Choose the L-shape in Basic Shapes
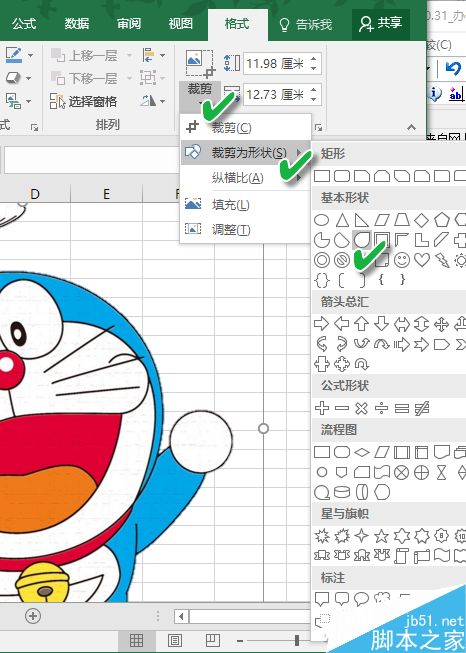 coord(421,240)
